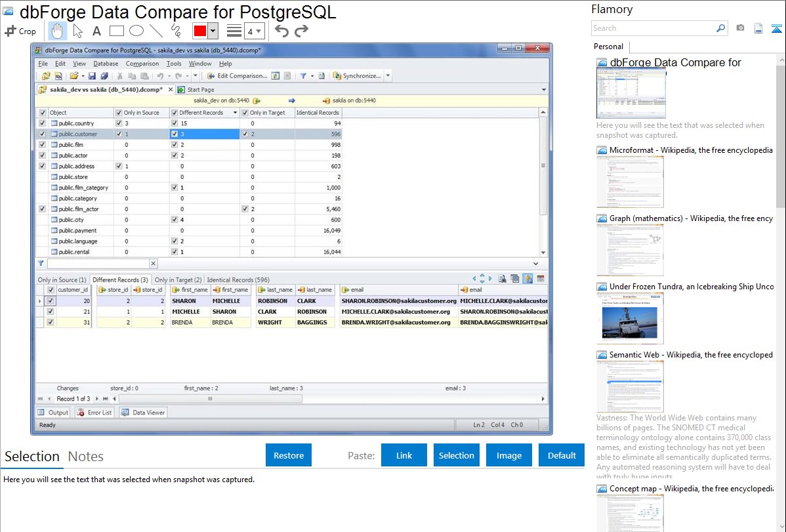Open the Under Frozen Tundra ship thumbnail
The width and height of the screenshot is (786, 532).
tap(630, 318)
